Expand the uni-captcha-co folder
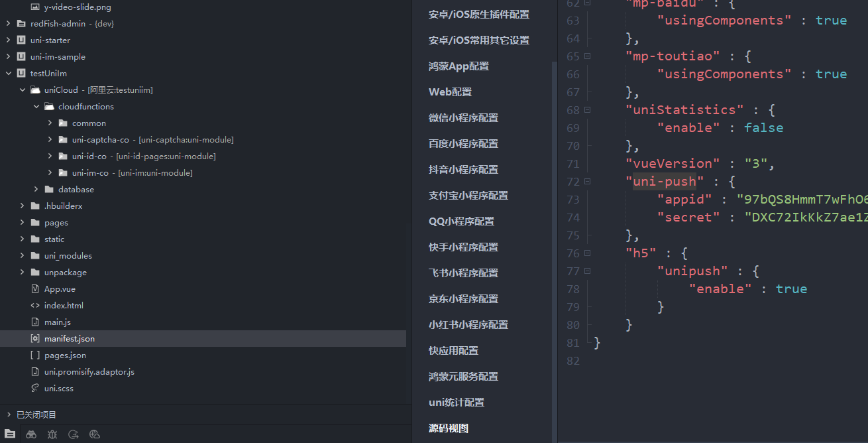The height and width of the screenshot is (443, 868). [x=50, y=139]
